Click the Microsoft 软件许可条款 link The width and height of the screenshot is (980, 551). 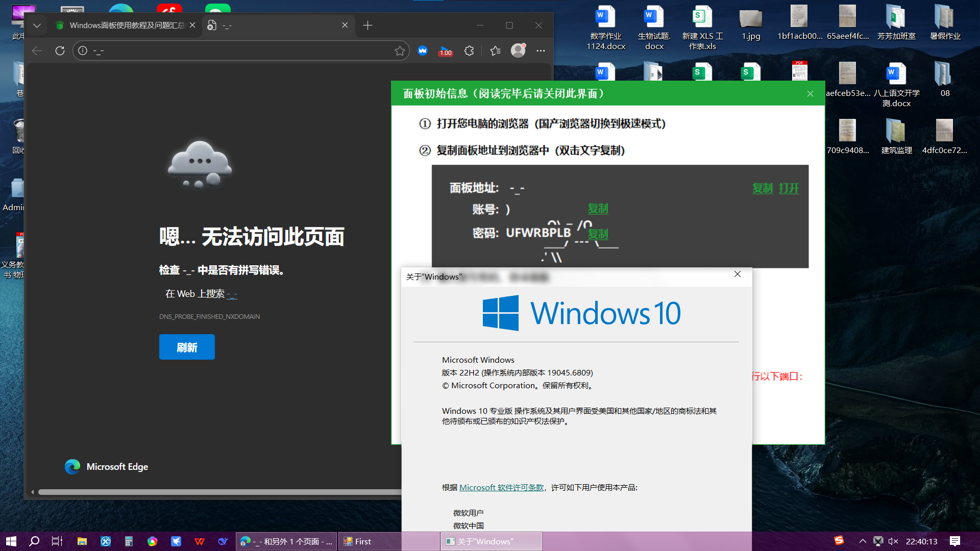502,487
